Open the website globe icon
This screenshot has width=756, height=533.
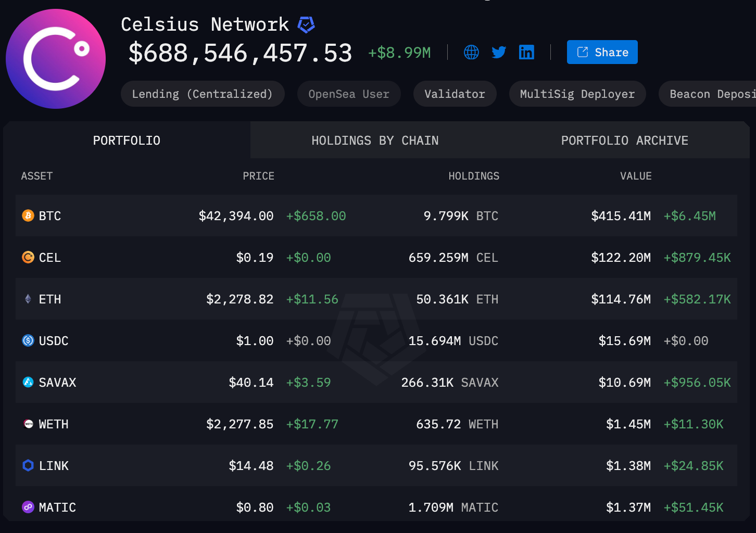tap(471, 52)
